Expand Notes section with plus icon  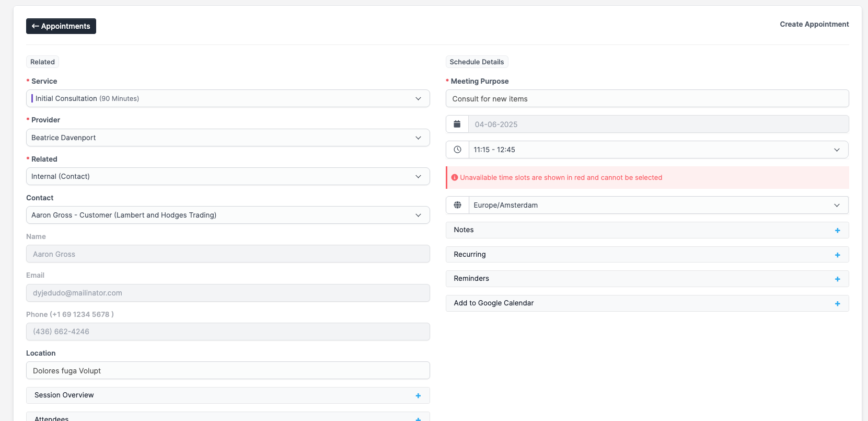tap(837, 231)
